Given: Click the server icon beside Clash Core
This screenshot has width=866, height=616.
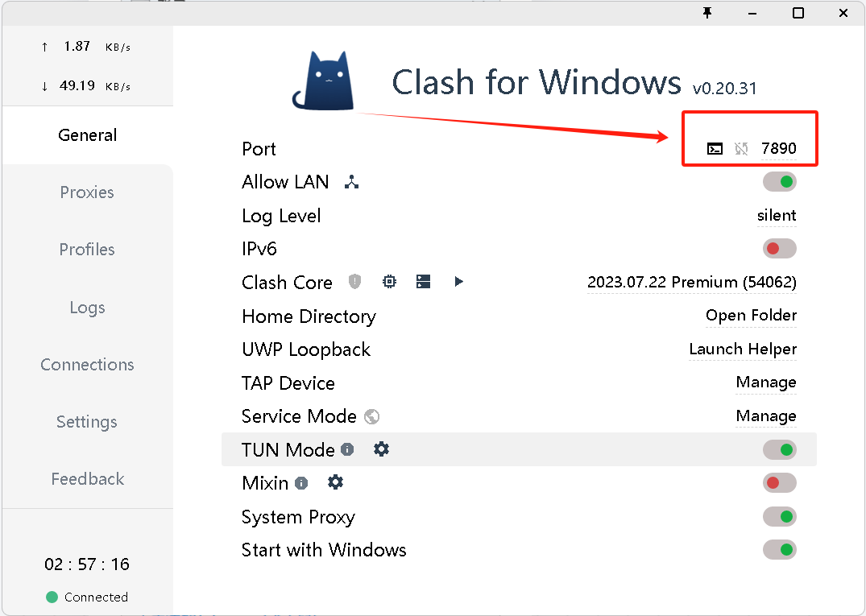Looking at the screenshot, I should 423,282.
